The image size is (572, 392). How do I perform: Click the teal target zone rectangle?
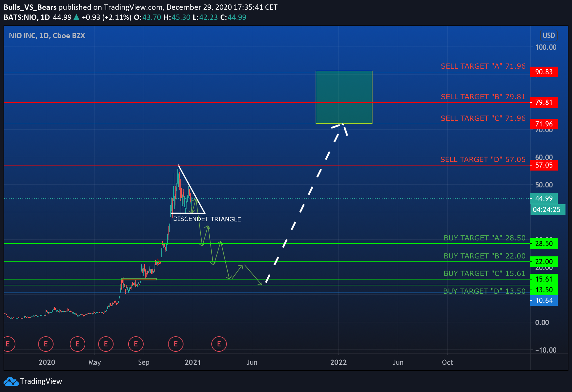tap(344, 97)
